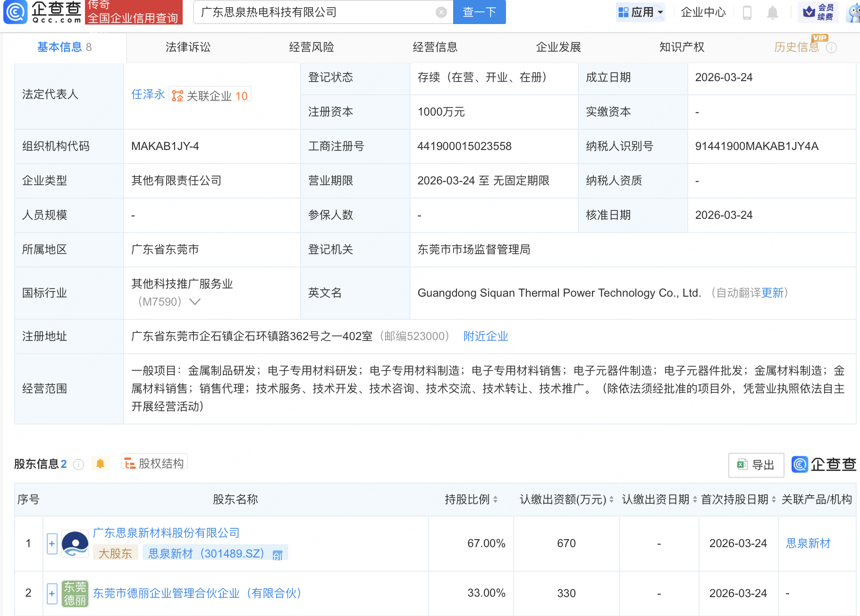Viewport: 860px width, 616px height.
Task: Toggle sort on 认缴出资额 column
Action: coord(612,499)
